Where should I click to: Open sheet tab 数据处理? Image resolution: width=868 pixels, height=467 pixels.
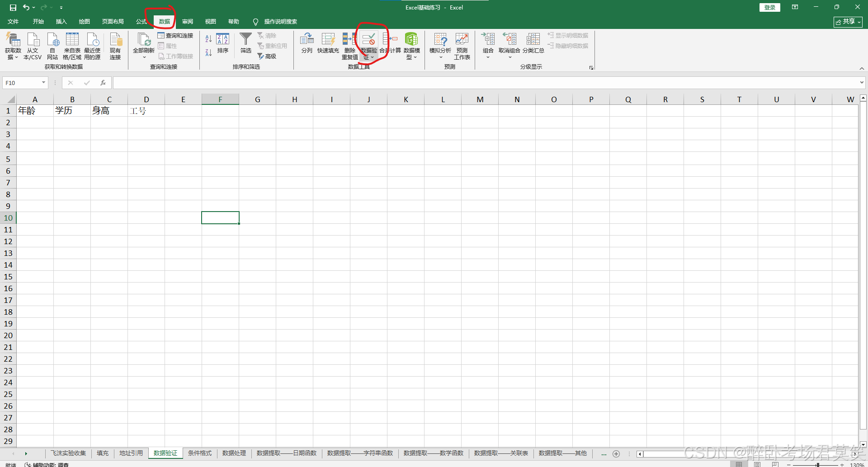[234, 453]
